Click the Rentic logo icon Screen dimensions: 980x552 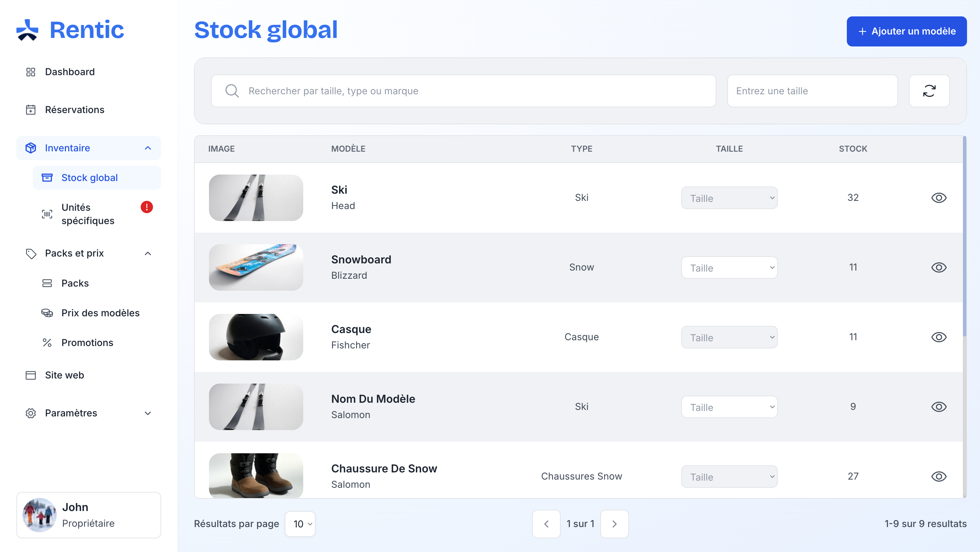tap(27, 30)
